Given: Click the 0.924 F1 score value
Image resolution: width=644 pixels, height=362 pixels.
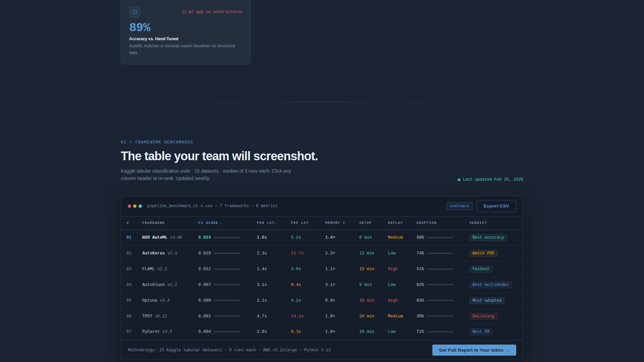Looking at the screenshot, I should 205,238.
